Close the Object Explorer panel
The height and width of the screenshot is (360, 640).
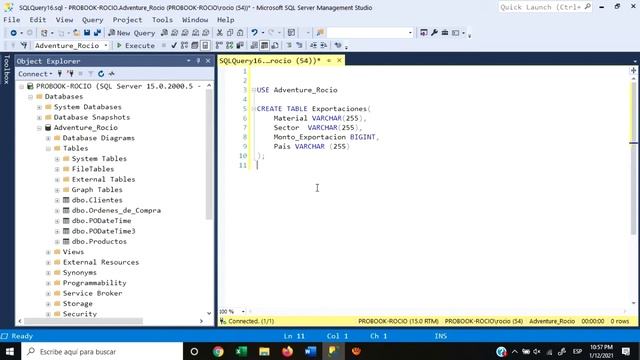[x=208, y=61]
